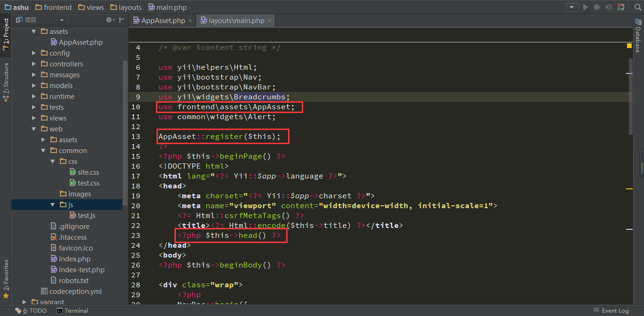
Task: Expand the messages folder
Action: pyautogui.click(x=34, y=75)
